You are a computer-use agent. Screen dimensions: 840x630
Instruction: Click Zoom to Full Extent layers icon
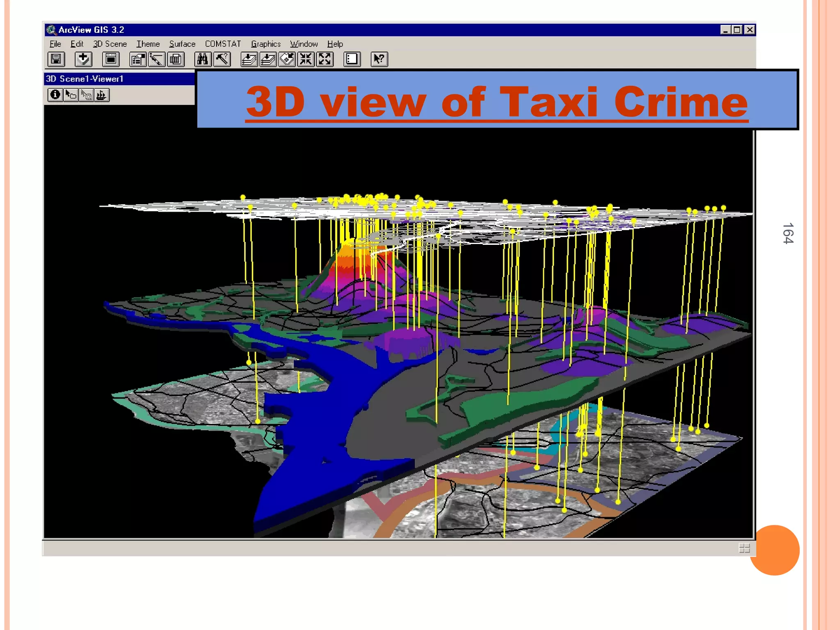pos(249,59)
